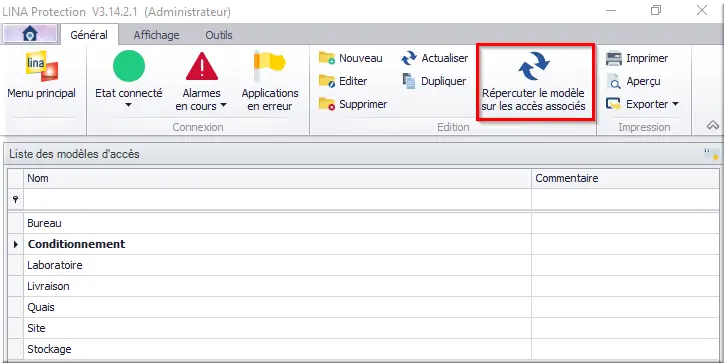Create a new model with Nouveau

351,58
